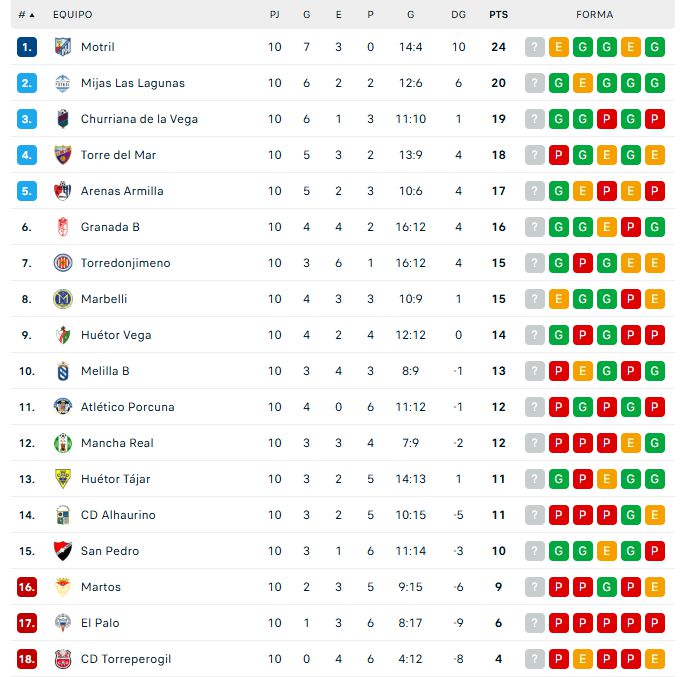This screenshot has width=685, height=677.
Task: Open Churriana de la Vega team link
Action: 139,119
